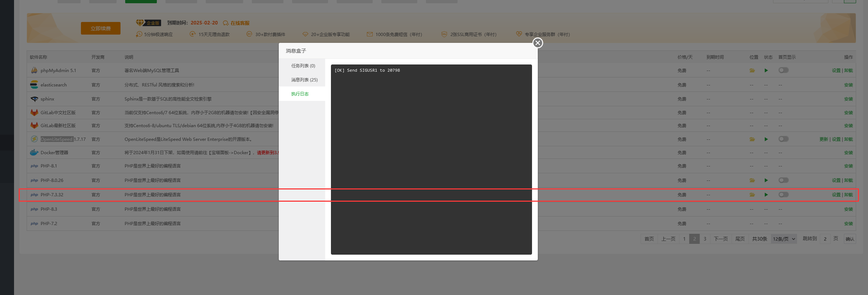Go to 首页 first page
Screen dimensions: 868x295
point(649,239)
